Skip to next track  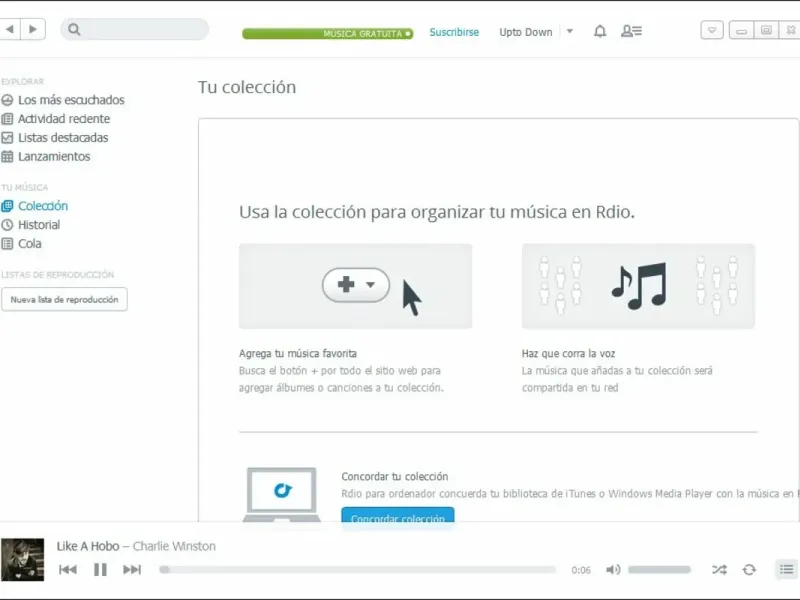click(132, 569)
